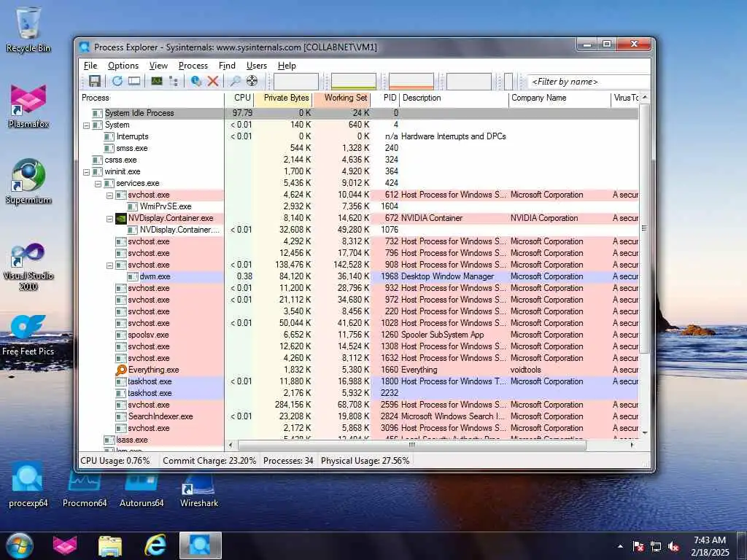Click the Refresh Now toolbar icon
The height and width of the screenshot is (560, 747).
pyautogui.click(x=117, y=81)
